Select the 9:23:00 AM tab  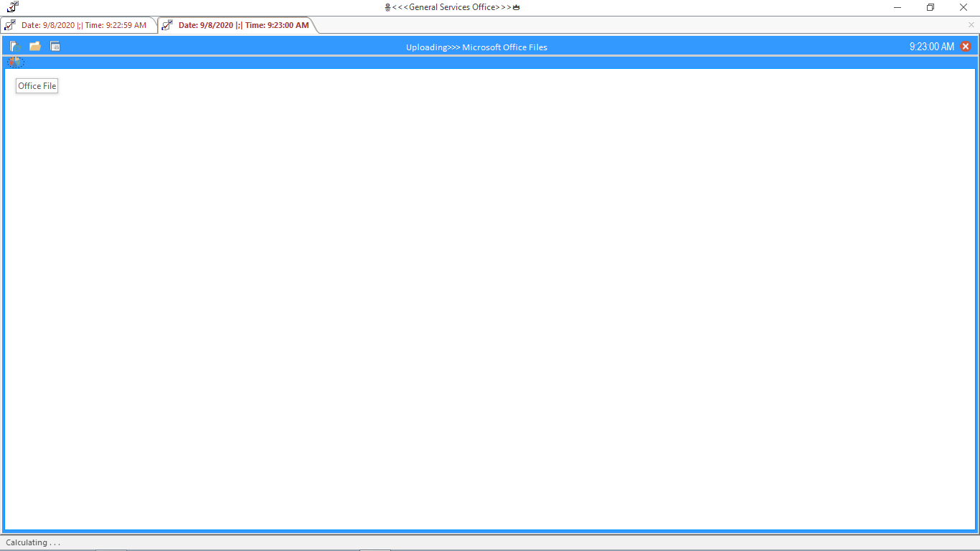click(237, 25)
